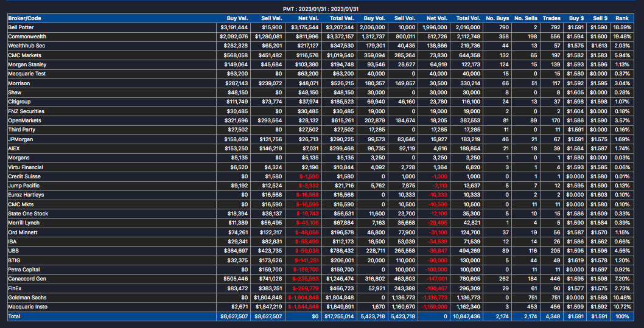644x328 pixels.
Task: Select the Euroz Hartleys broker name
Action: coord(26,195)
